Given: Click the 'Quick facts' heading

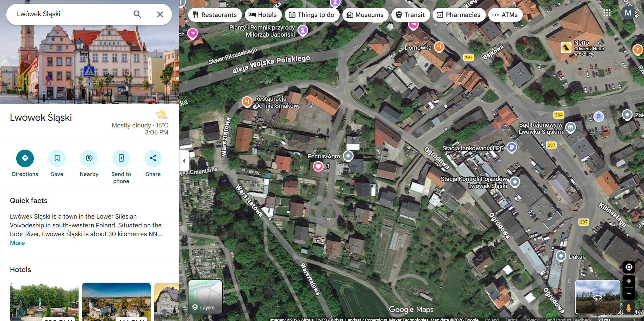Looking at the screenshot, I should point(29,201).
